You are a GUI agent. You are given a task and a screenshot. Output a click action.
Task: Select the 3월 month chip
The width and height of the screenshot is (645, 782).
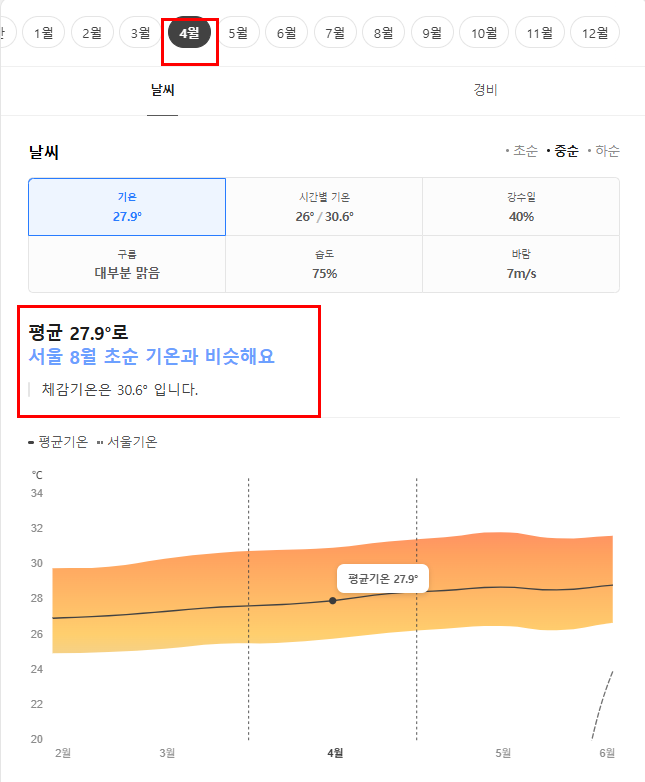click(x=140, y=33)
